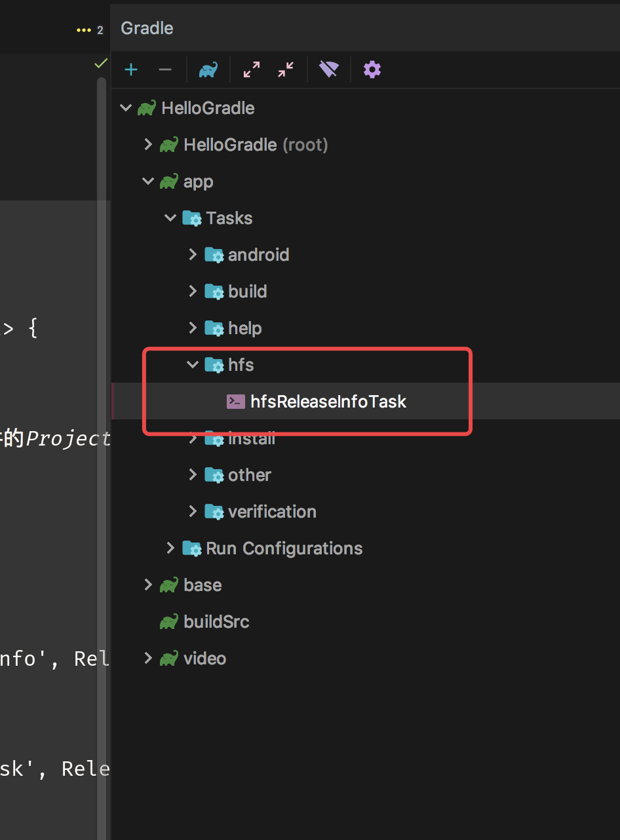Expand the verification task group
Image resolution: width=620 pixels, height=840 pixels.
coord(193,512)
